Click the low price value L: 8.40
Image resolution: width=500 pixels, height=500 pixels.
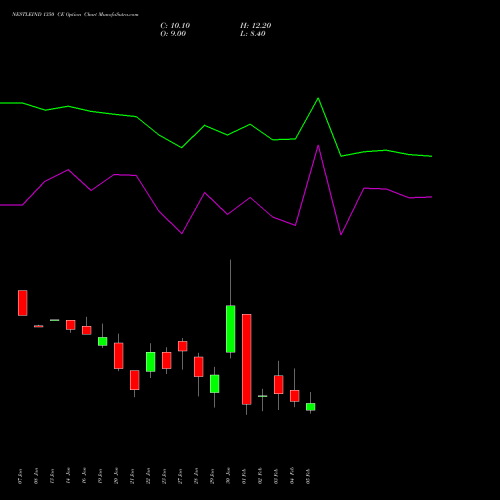point(253,34)
